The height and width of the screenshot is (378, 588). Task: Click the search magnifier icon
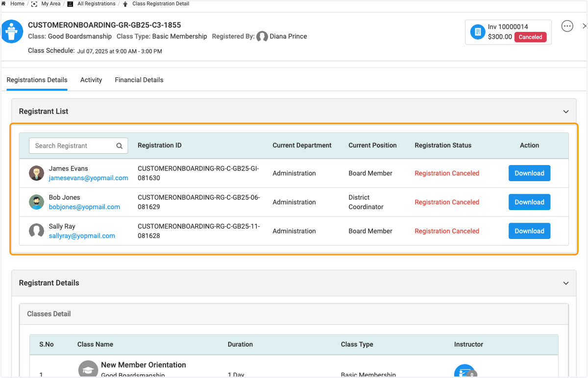tap(120, 145)
